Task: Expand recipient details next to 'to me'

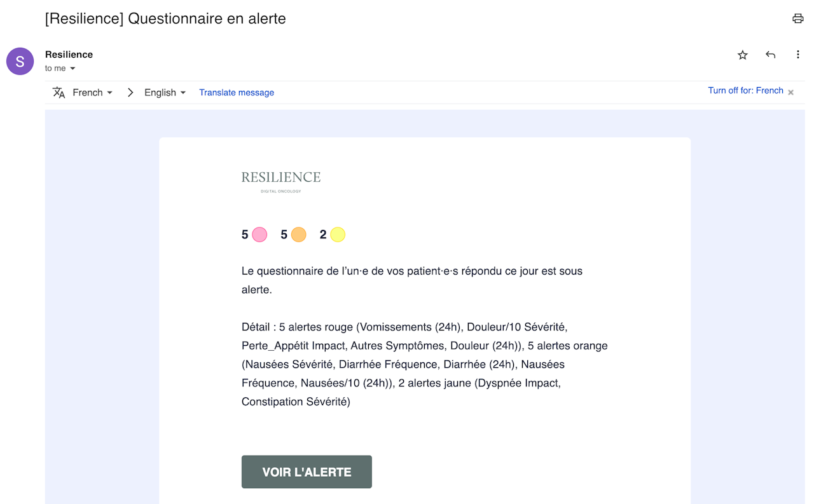Action: [72, 69]
